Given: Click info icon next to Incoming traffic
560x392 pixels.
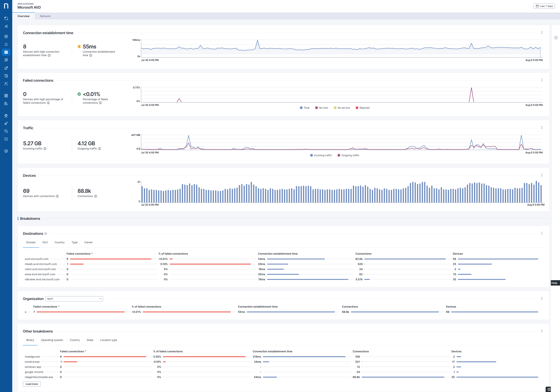Looking at the screenshot, I should [x=45, y=149].
